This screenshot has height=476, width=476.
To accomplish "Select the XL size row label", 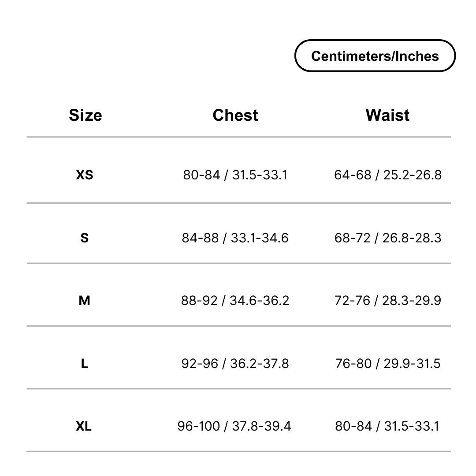I will coord(84,426).
